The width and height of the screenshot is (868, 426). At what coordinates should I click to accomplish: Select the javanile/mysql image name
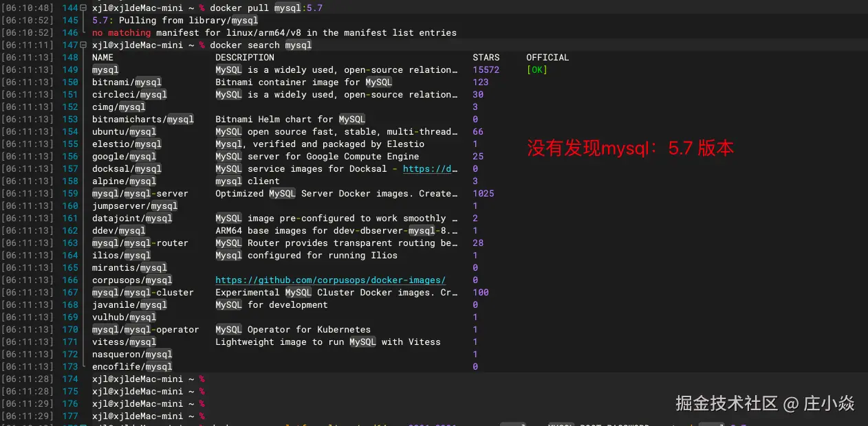(x=129, y=305)
